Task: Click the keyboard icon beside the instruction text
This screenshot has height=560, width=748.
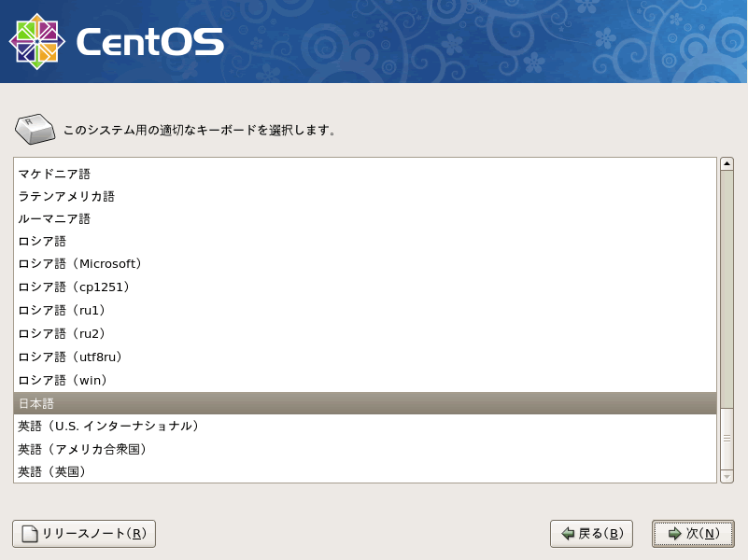Action: pyautogui.click(x=35, y=130)
